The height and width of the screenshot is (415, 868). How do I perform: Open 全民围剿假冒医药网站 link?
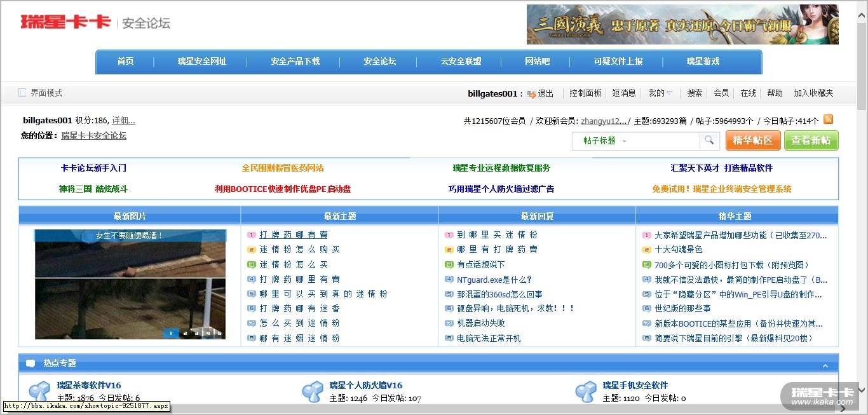click(283, 168)
